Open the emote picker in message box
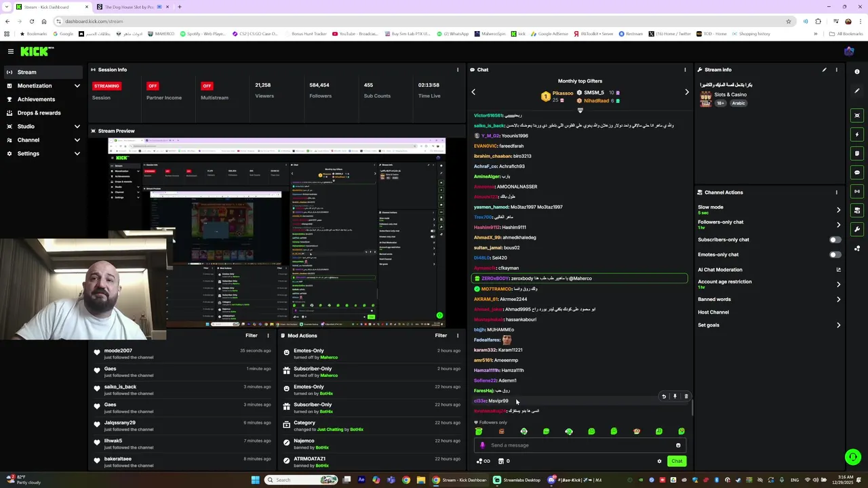 coord(678,445)
